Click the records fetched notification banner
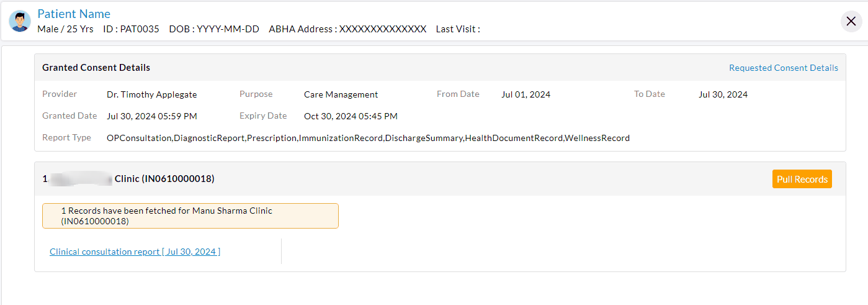 (190, 216)
